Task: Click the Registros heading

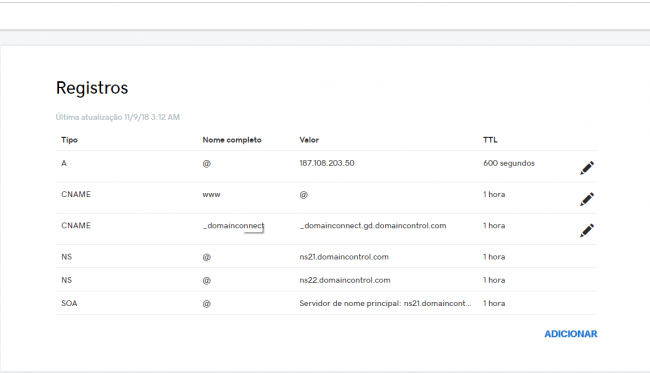Action: click(x=92, y=88)
